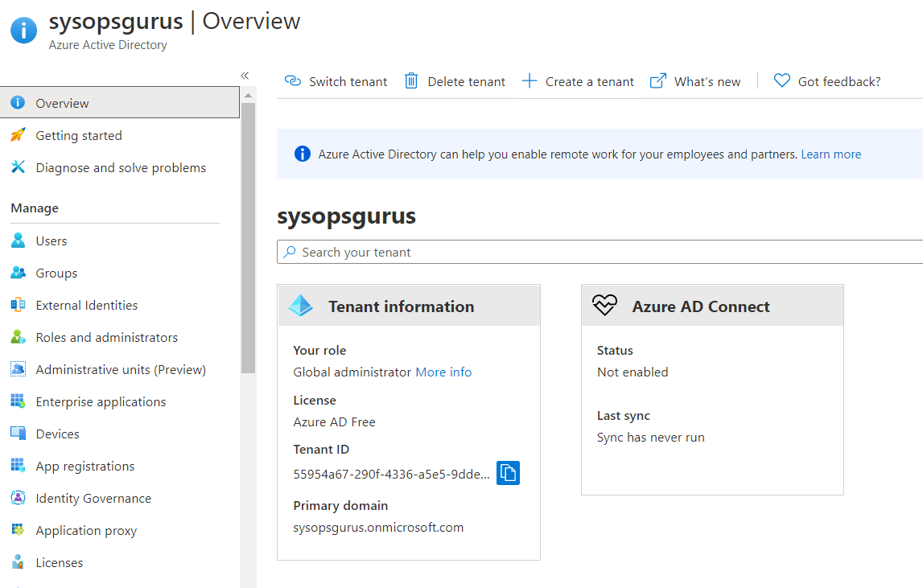Click the Diagnose and solve problems wrench icon
The height and width of the screenshot is (588, 923).
point(19,167)
